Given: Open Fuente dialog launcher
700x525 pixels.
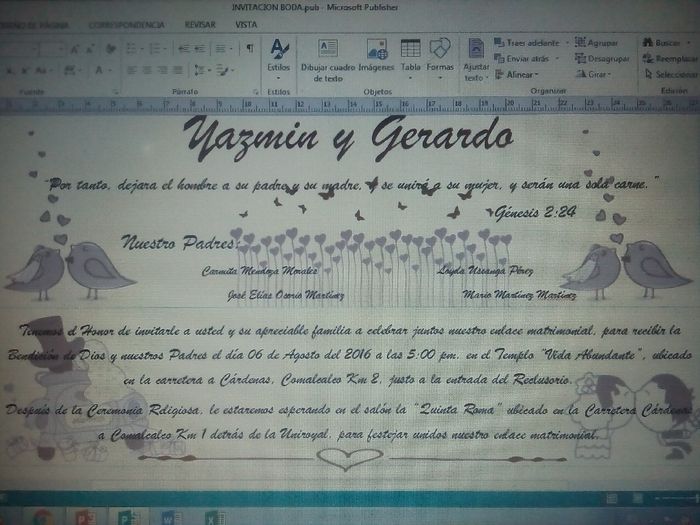Looking at the screenshot, I should pyautogui.click(x=116, y=92).
